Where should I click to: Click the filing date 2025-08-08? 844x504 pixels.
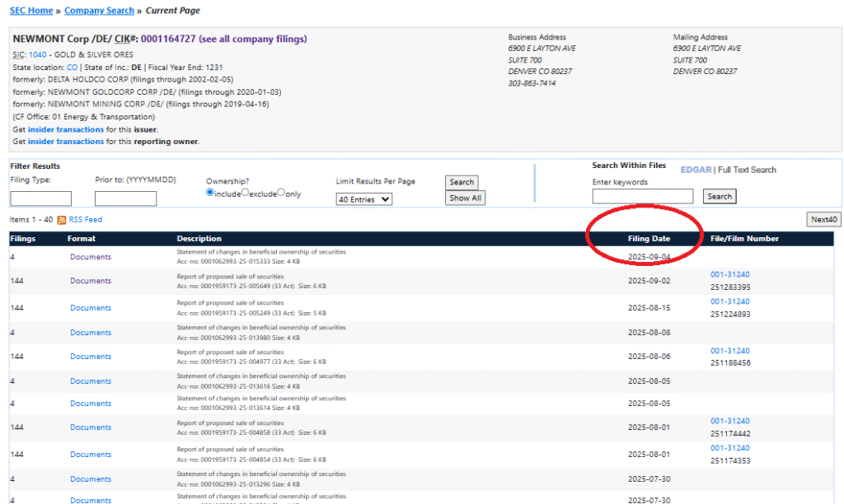coord(649,333)
